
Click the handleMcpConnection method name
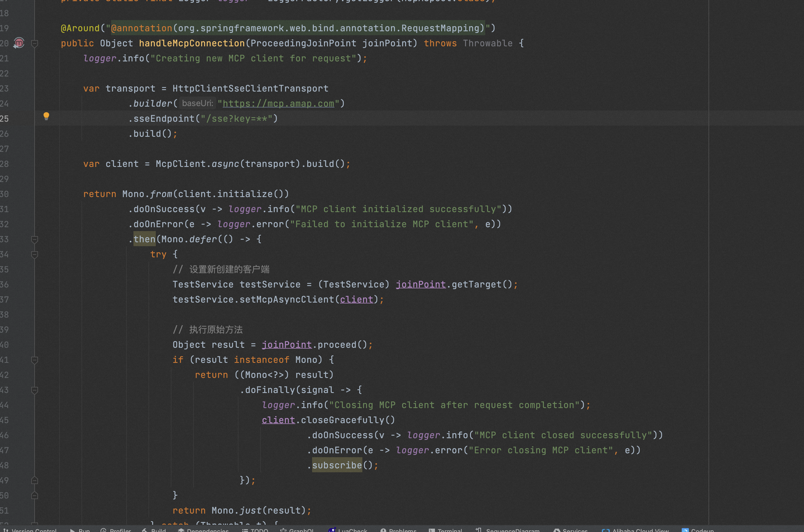tap(192, 44)
